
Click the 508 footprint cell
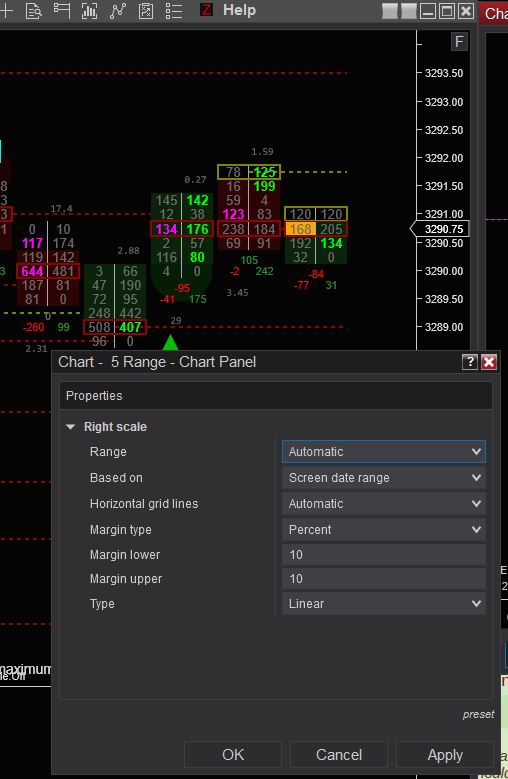tap(99, 327)
